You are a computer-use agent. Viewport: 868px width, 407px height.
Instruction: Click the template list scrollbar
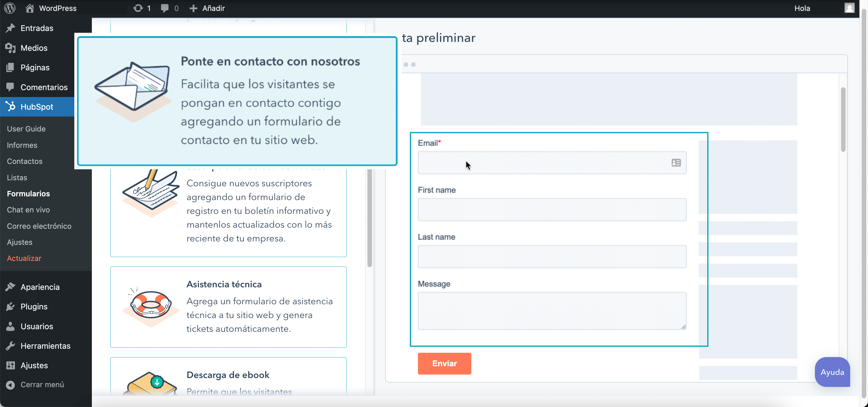click(x=369, y=216)
